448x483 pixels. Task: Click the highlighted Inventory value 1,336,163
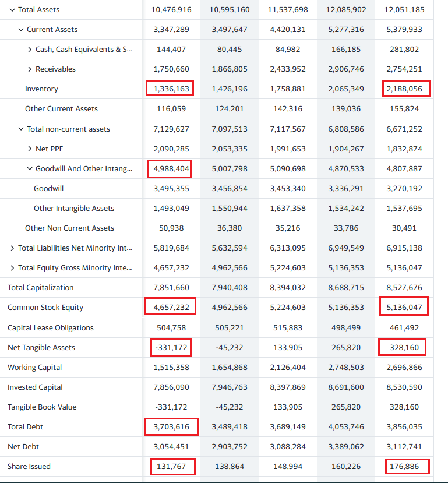pos(170,89)
